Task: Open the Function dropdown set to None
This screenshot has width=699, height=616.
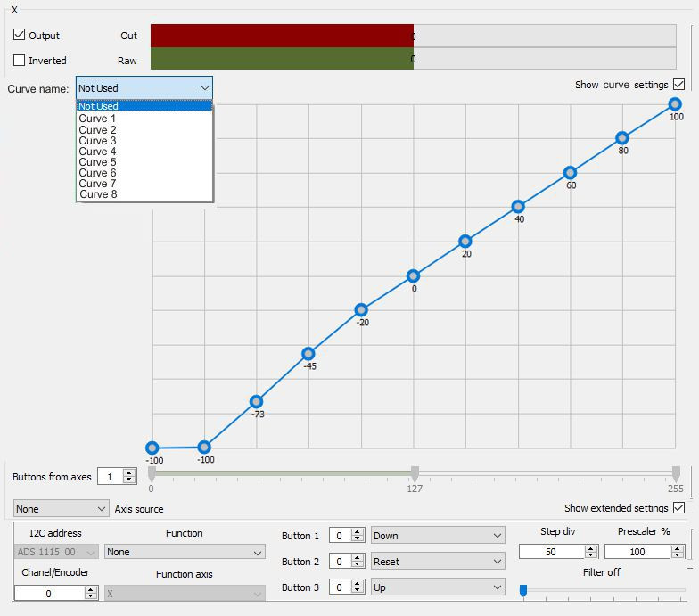Action: coord(185,552)
